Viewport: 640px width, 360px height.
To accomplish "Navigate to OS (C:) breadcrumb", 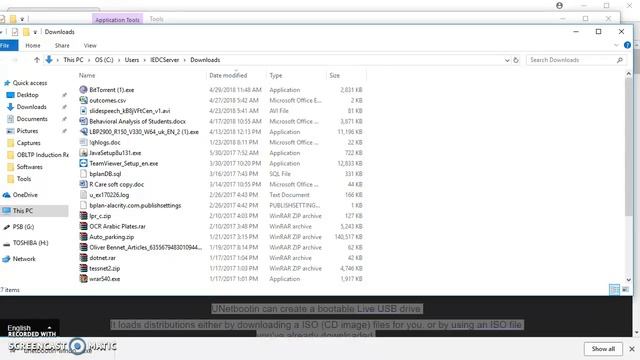I will [104, 60].
